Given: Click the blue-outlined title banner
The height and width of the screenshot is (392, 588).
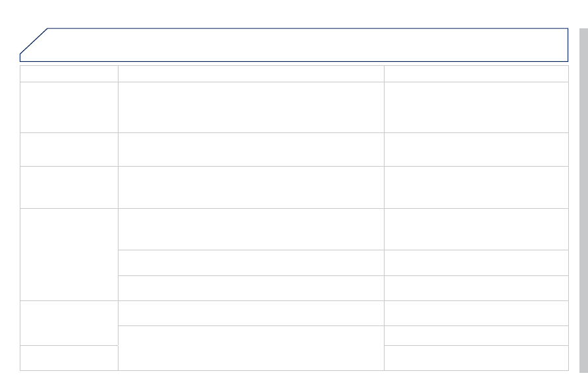Looking at the screenshot, I should point(294,45).
